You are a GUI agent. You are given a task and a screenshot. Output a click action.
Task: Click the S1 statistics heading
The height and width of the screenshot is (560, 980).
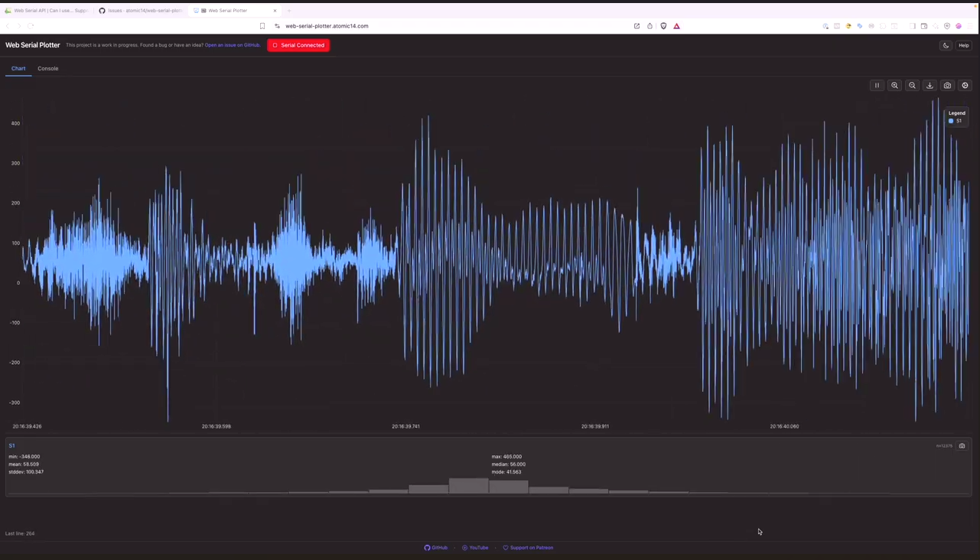point(11,446)
